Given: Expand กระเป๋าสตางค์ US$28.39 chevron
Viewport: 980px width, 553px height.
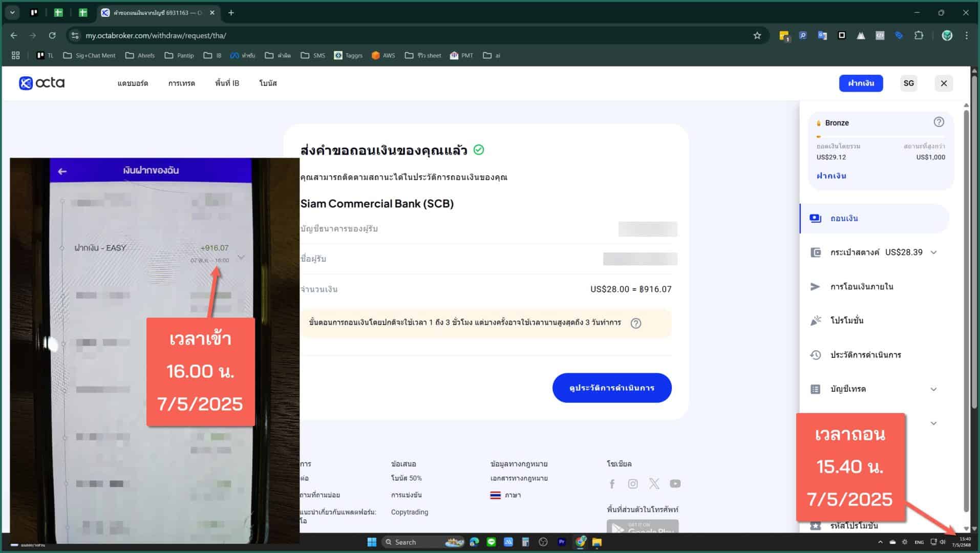Looking at the screenshot, I should click(933, 252).
